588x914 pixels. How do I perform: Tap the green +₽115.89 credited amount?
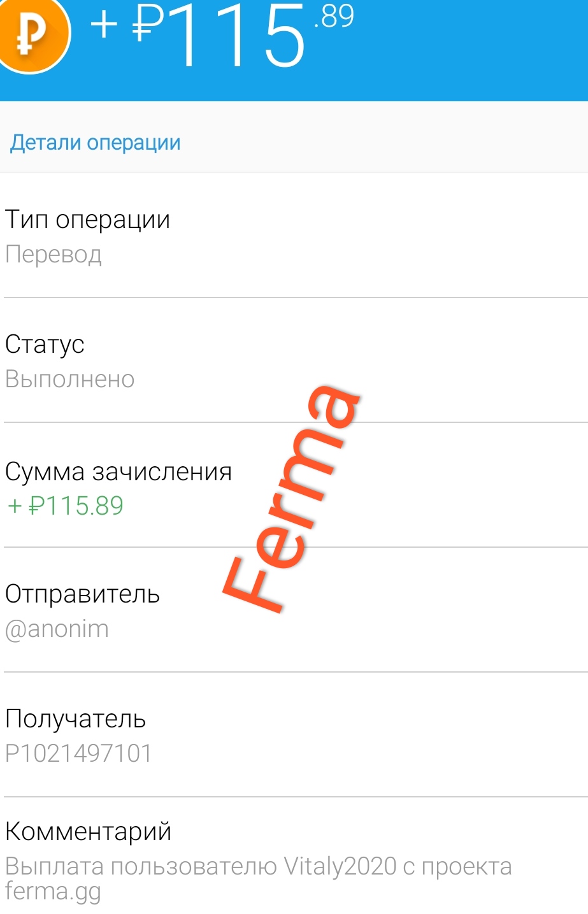coord(66,506)
